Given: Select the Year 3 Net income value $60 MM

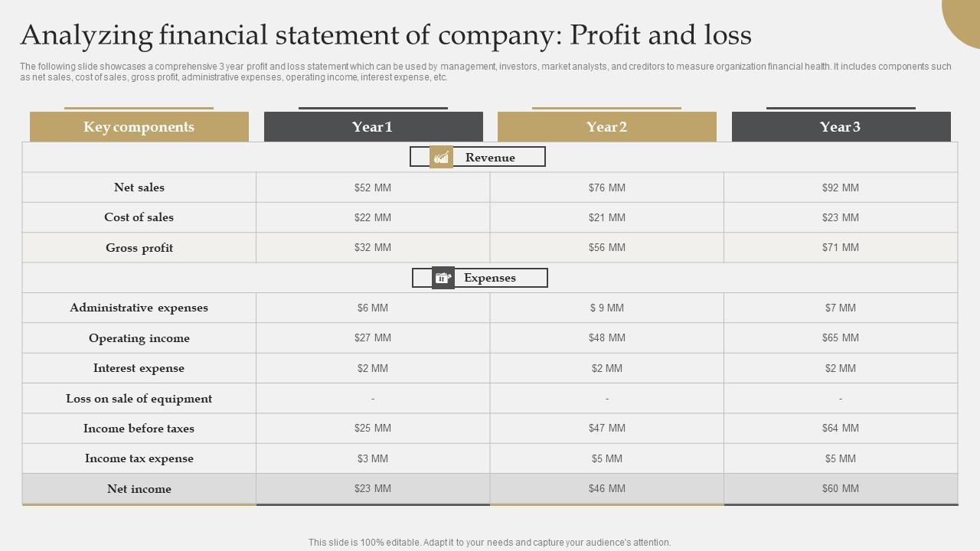Looking at the screenshot, I should pyautogui.click(x=841, y=489).
